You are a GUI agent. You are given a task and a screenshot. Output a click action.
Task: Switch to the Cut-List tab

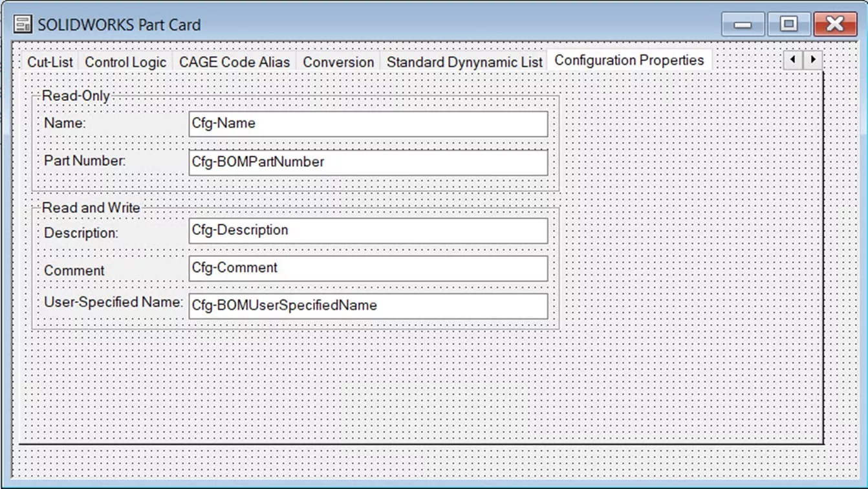[x=49, y=62]
